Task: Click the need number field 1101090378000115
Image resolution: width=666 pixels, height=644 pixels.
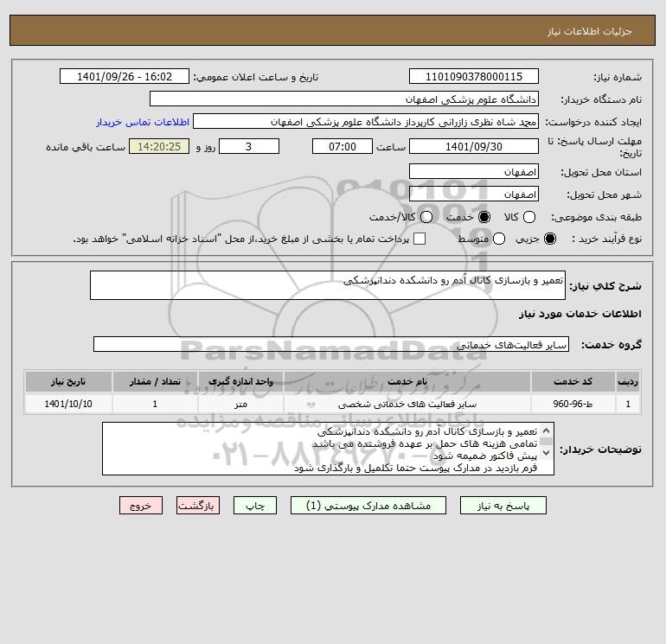Action: point(474,76)
